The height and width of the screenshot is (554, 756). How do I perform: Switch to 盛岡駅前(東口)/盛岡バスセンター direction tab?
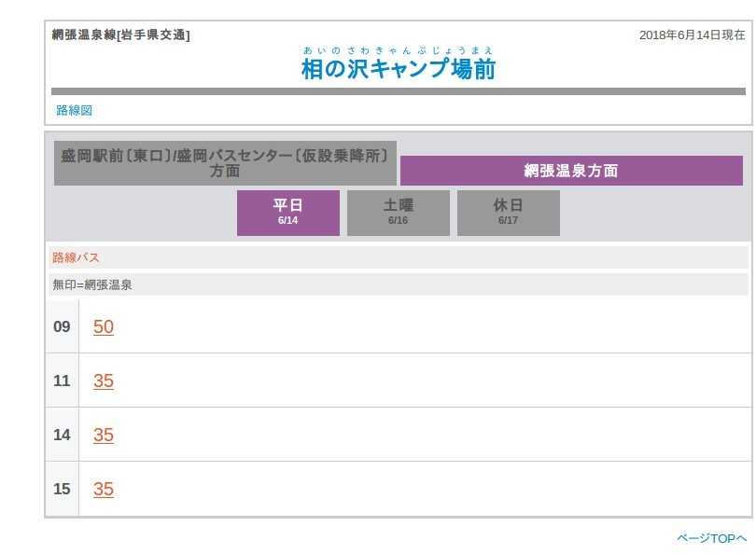point(225,163)
